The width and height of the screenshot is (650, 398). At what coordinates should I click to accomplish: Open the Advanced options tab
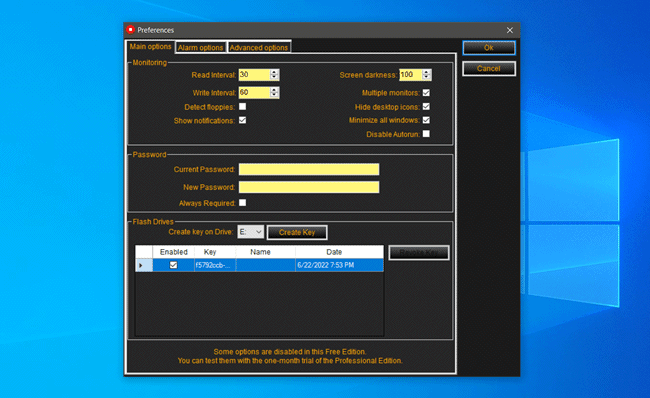[x=259, y=48]
